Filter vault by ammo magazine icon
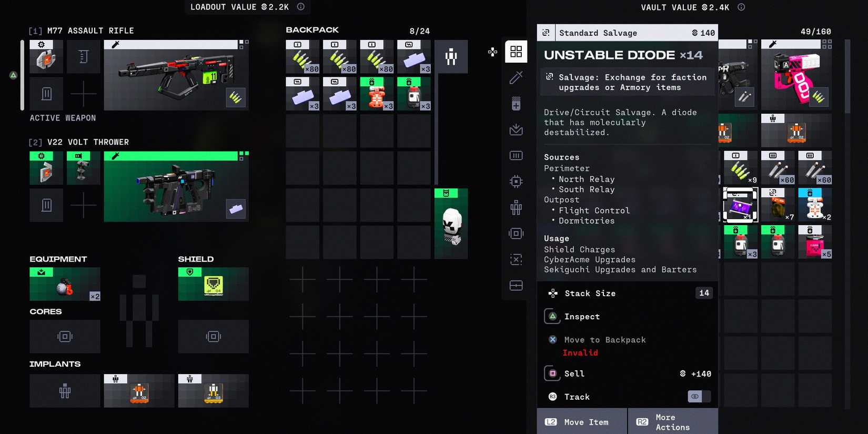This screenshot has height=434, width=868. point(516,156)
